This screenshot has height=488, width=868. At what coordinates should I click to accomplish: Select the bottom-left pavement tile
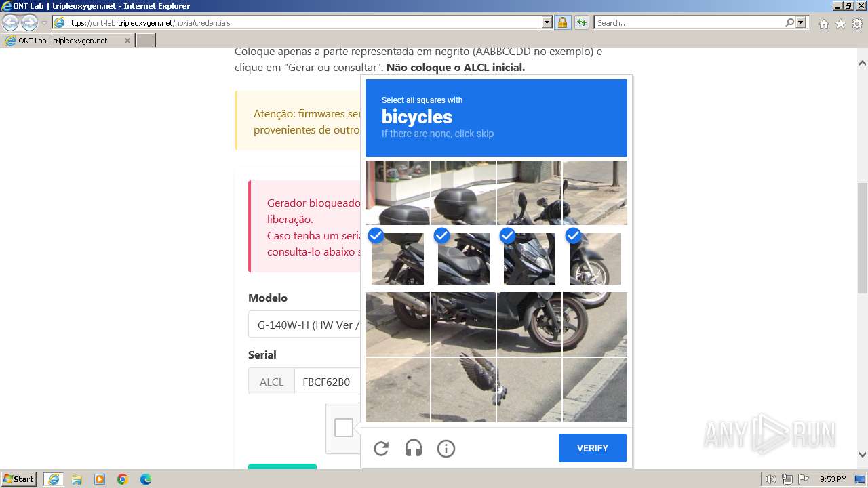[397, 390]
